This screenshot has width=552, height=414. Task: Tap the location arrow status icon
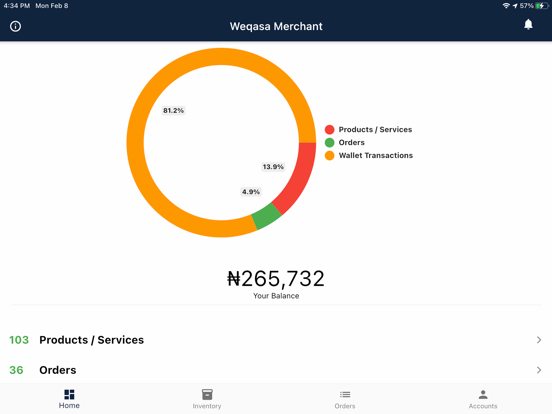(515, 6)
